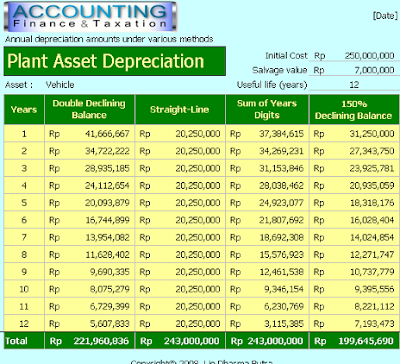Screen dimensions: 400x364
Task: Select cell with value 41,666,667
Action: [x=89, y=134]
